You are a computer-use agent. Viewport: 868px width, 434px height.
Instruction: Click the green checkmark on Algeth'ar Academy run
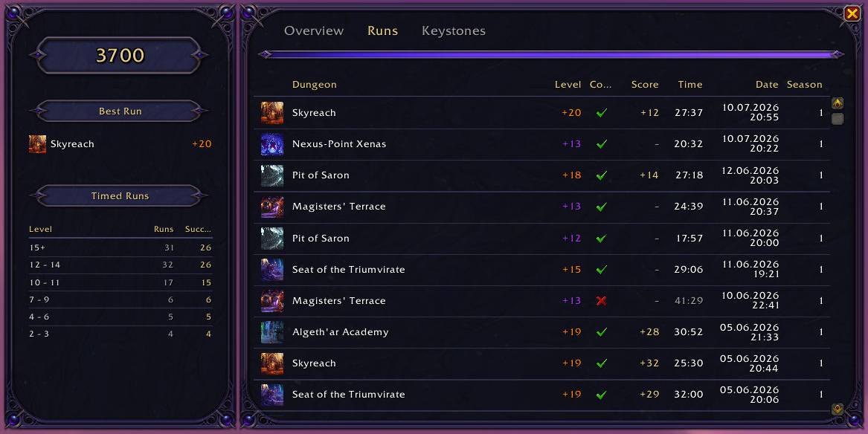(601, 332)
